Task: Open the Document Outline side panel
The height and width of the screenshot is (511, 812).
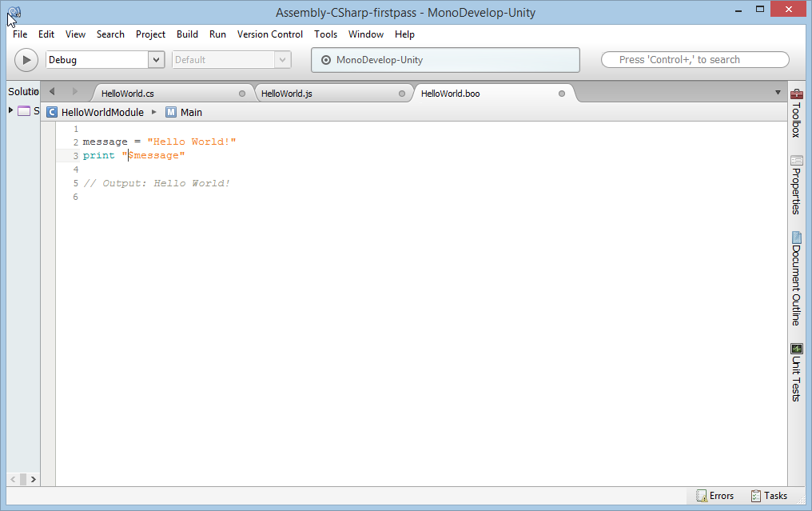Action: (x=797, y=279)
